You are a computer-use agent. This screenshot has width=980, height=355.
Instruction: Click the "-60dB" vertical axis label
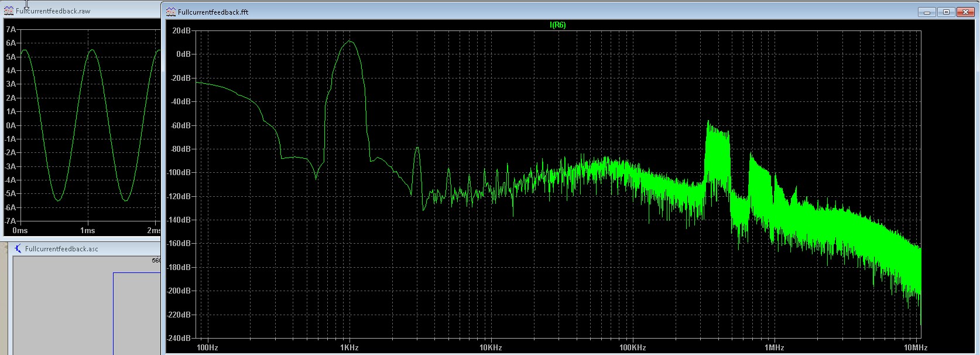click(180, 125)
